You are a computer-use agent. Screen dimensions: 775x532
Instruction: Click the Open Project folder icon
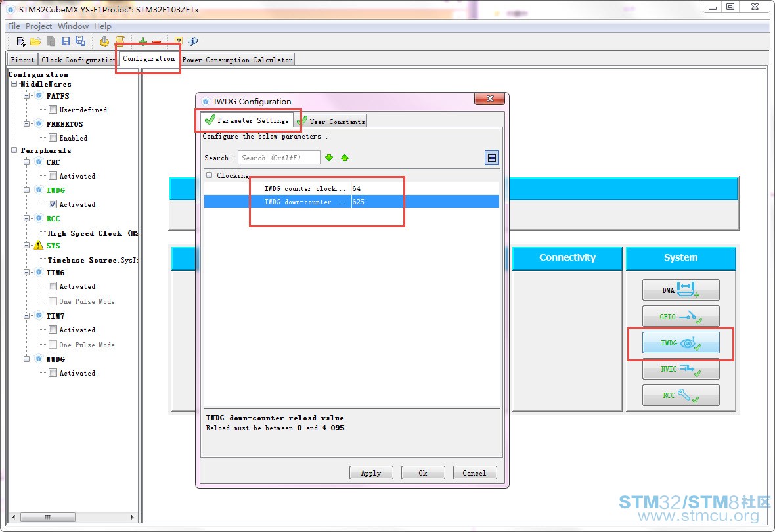[x=35, y=41]
